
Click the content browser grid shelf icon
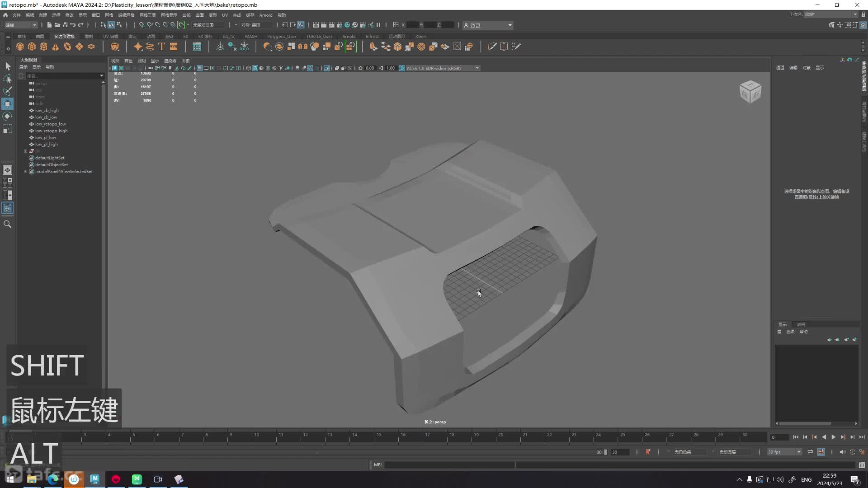(197, 47)
